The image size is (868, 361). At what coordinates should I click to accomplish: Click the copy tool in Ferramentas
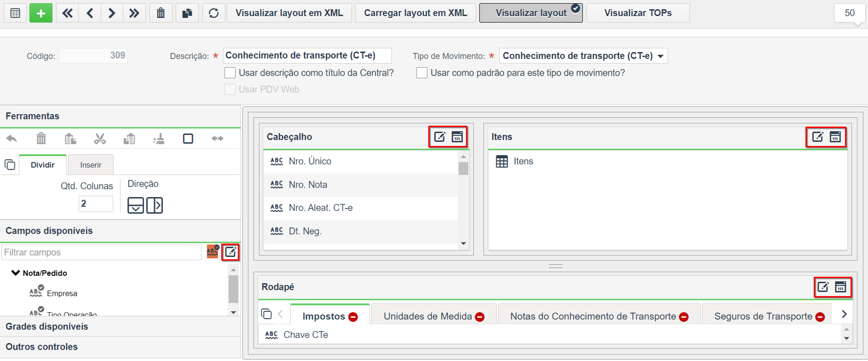[70, 138]
